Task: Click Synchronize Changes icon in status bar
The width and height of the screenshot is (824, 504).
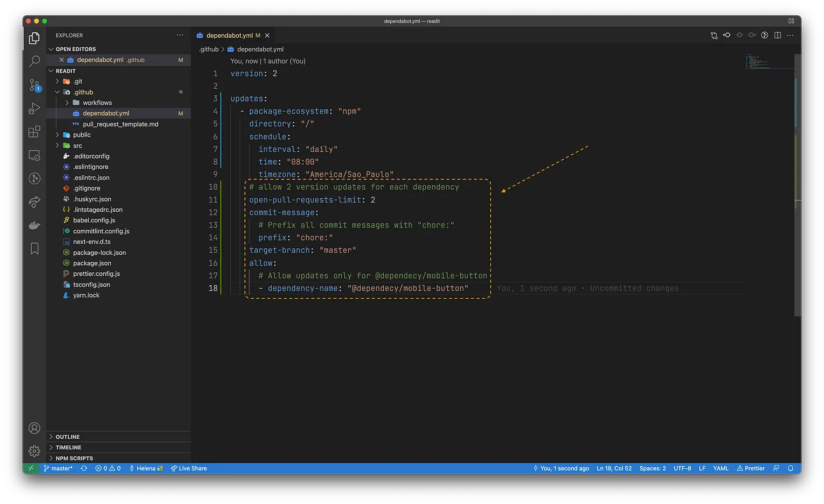Action: [x=84, y=468]
